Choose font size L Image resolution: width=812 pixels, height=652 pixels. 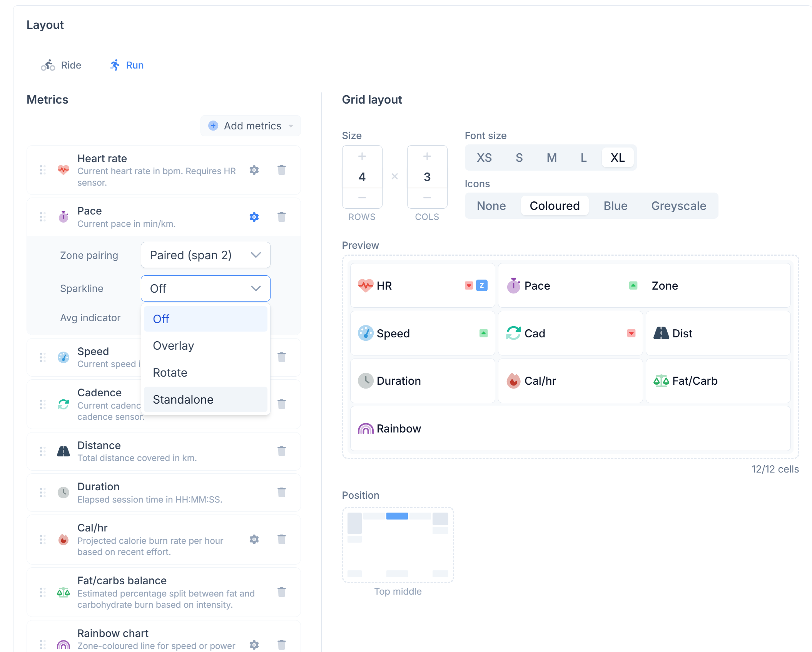click(583, 158)
